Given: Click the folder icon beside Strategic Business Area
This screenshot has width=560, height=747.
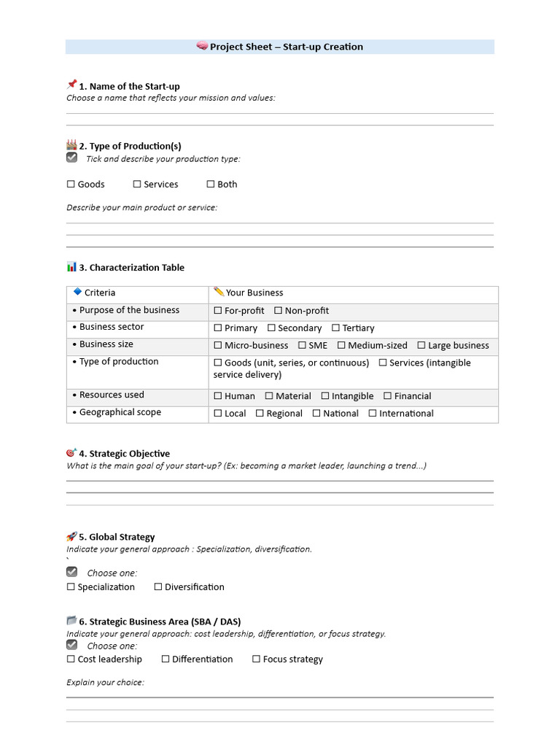Looking at the screenshot, I should click(71, 621).
